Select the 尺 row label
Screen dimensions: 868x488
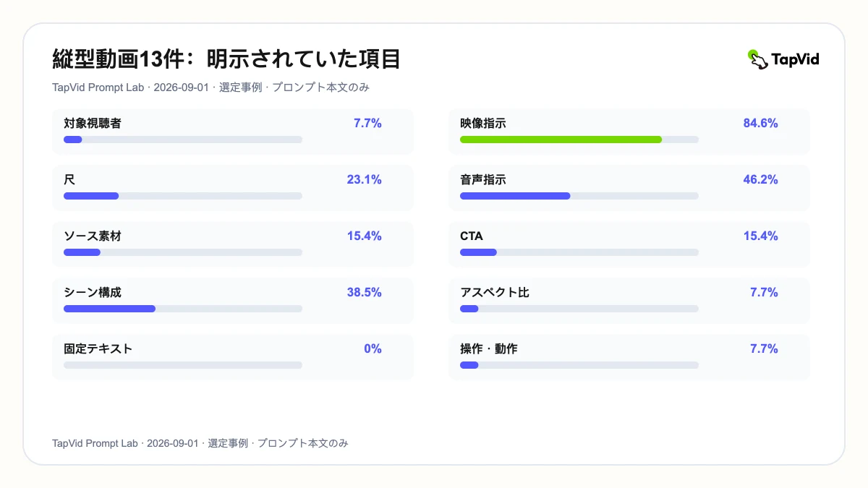[69, 180]
